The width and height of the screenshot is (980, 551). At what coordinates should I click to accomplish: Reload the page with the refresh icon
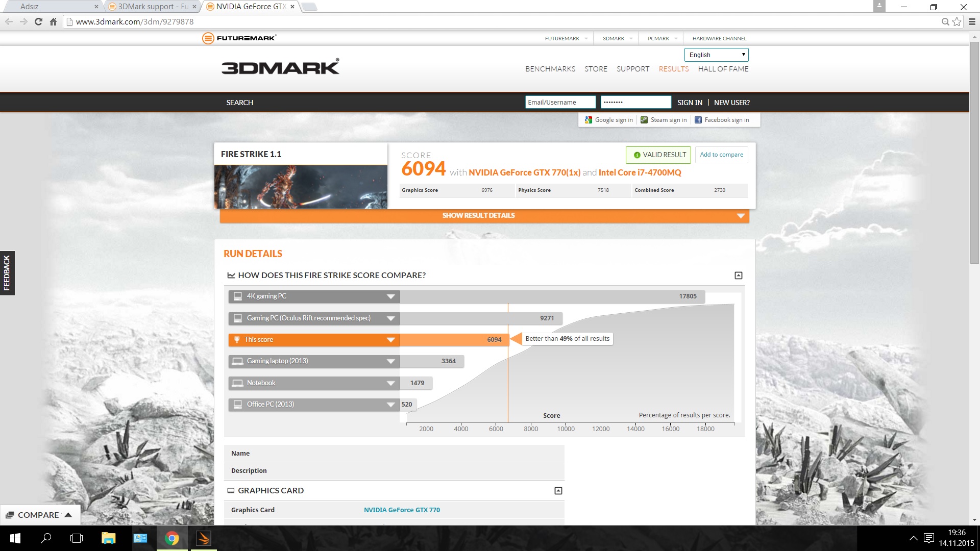coord(38,21)
